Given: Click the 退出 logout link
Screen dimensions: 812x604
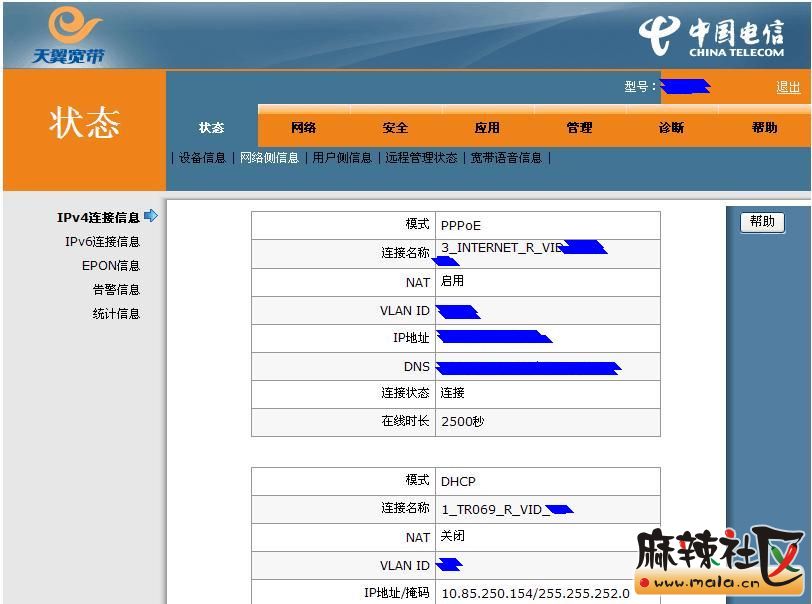Looking at the screenshot, I should pos(788,87).
